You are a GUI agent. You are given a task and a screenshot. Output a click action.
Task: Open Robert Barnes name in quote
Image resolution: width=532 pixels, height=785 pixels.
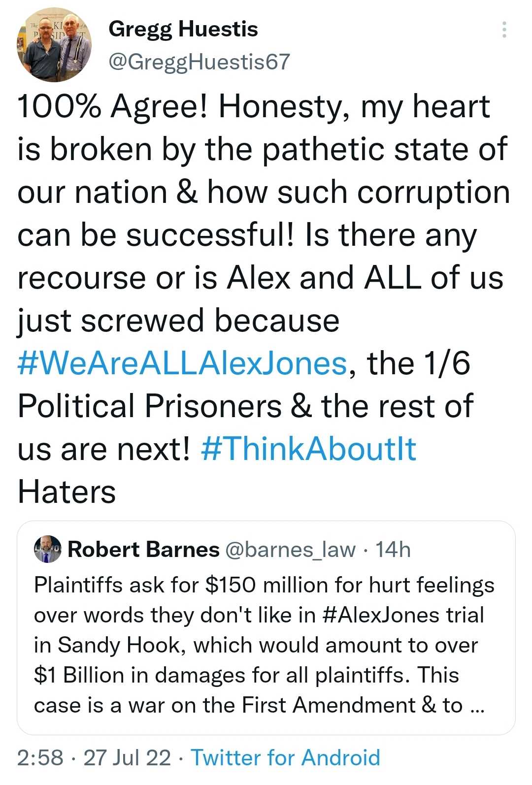coord(143,549)
